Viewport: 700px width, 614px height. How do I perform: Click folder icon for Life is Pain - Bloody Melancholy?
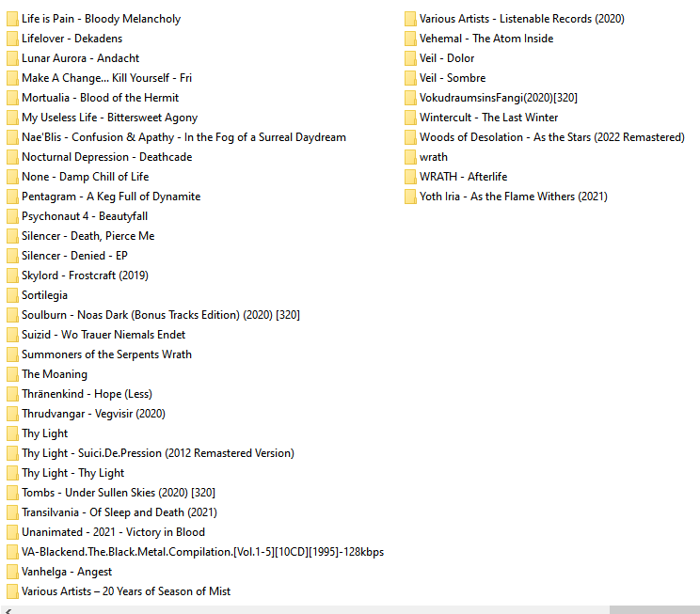point(12,19)
